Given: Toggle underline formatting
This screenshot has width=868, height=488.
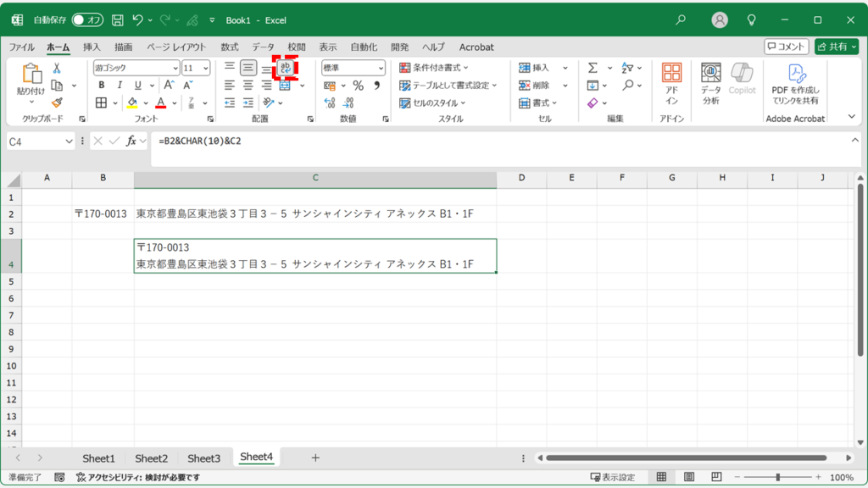Looking at the screenshot, I should tap(138, 86).
